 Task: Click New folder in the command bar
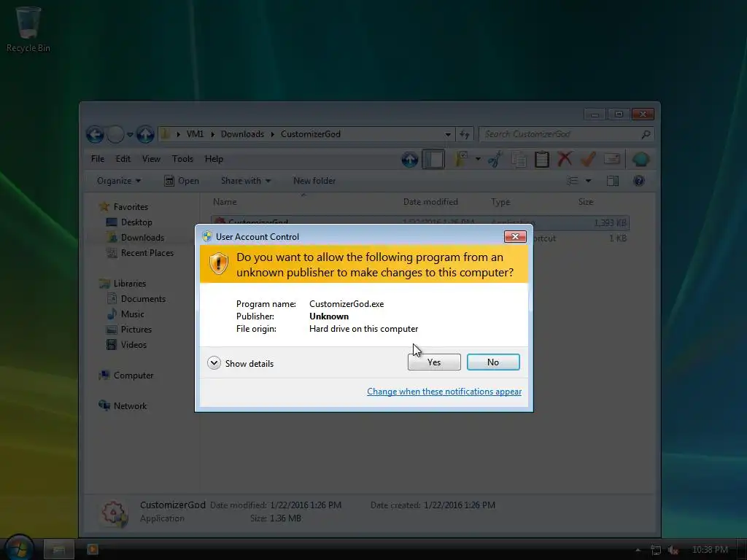(x=314, y=181)
